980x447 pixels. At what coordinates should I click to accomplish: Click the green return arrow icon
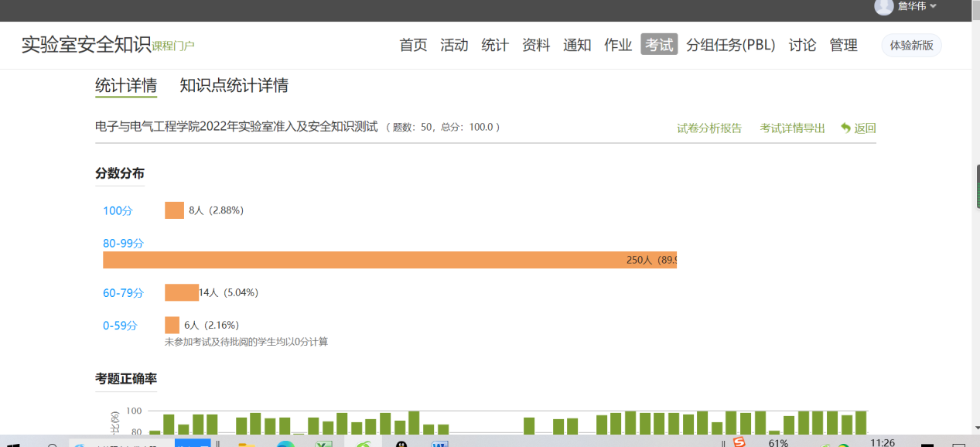coord(845,128)
